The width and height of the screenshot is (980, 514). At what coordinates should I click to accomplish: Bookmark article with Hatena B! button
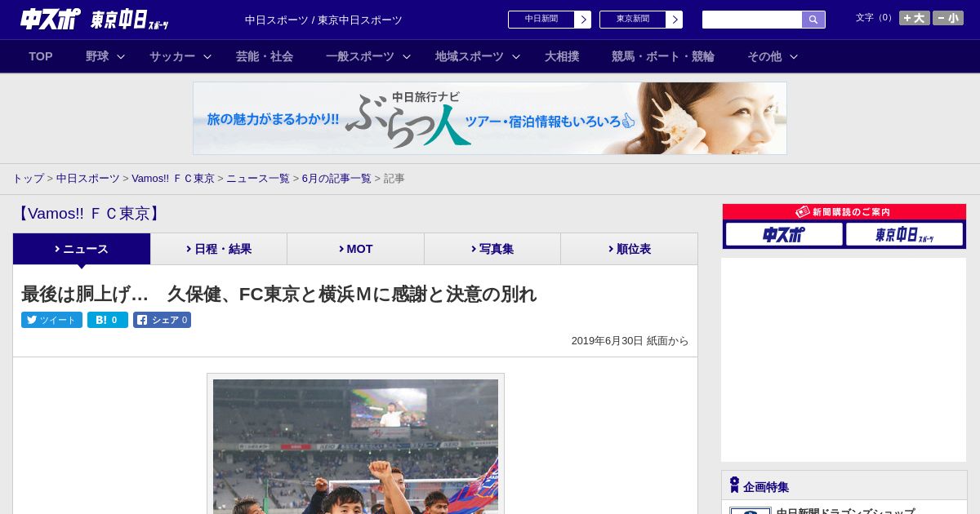[108, 320]
